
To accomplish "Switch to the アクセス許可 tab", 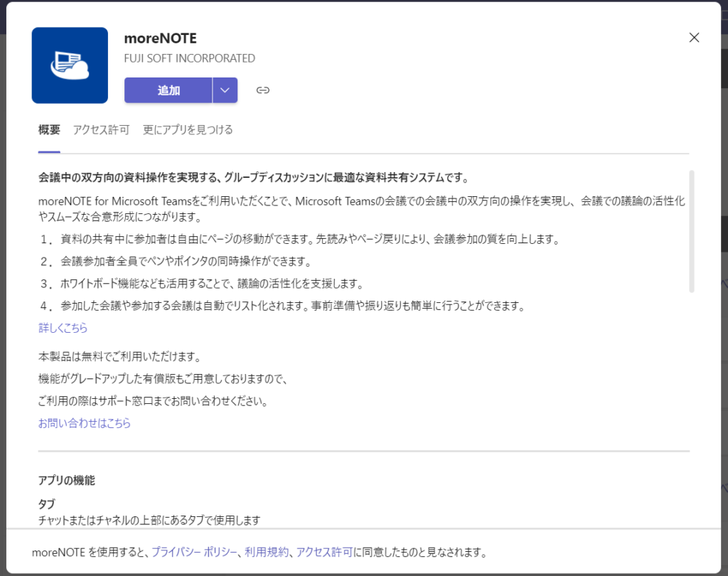I will [x=101, y=129].
